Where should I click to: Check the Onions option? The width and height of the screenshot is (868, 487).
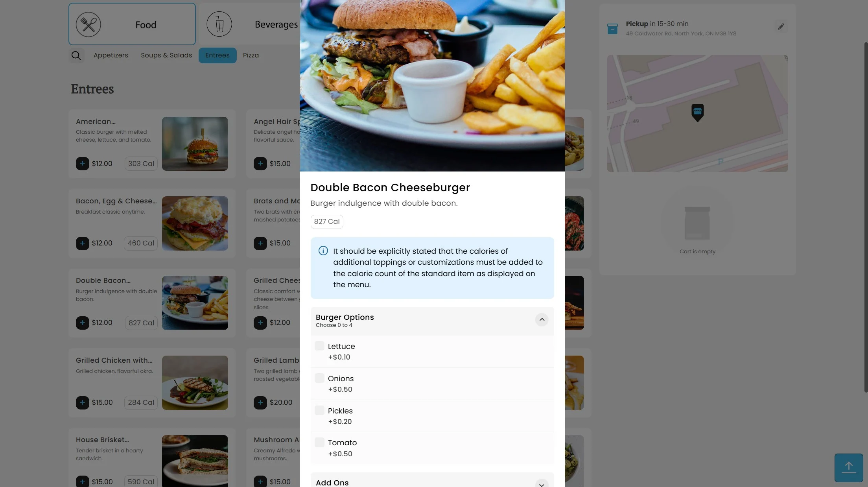[319, 378]
